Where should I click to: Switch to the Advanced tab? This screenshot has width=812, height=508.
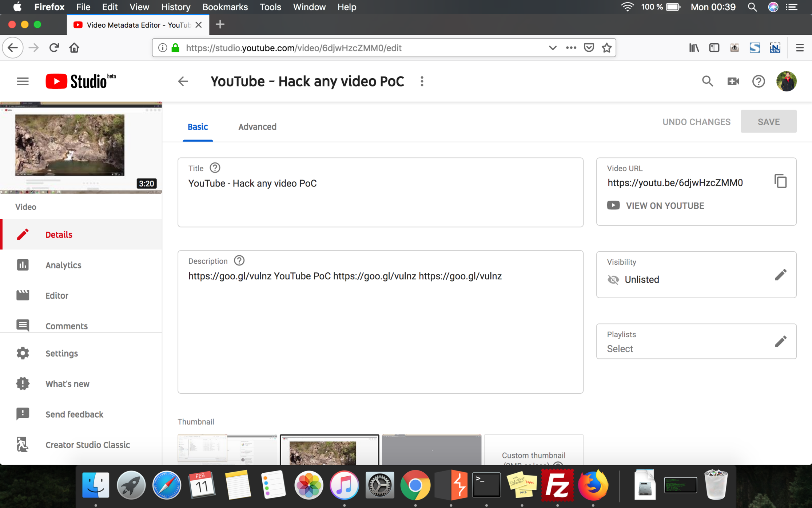pyautogui.click(x=257, y=127)
